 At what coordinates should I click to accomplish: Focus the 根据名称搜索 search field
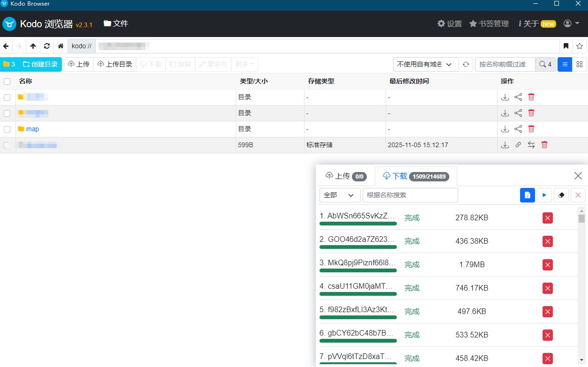pos(410,195)
